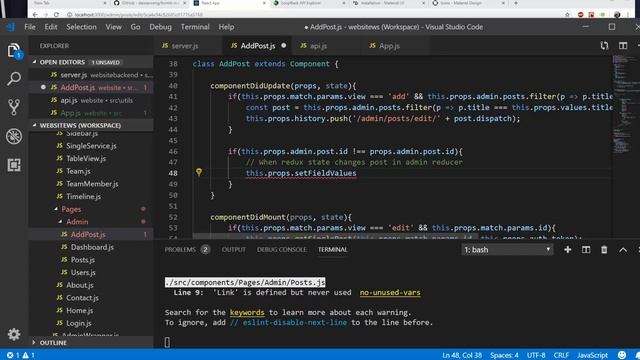Show code actions lightbulb on line 48
The image size is (640, 360).
coord(199,172)
